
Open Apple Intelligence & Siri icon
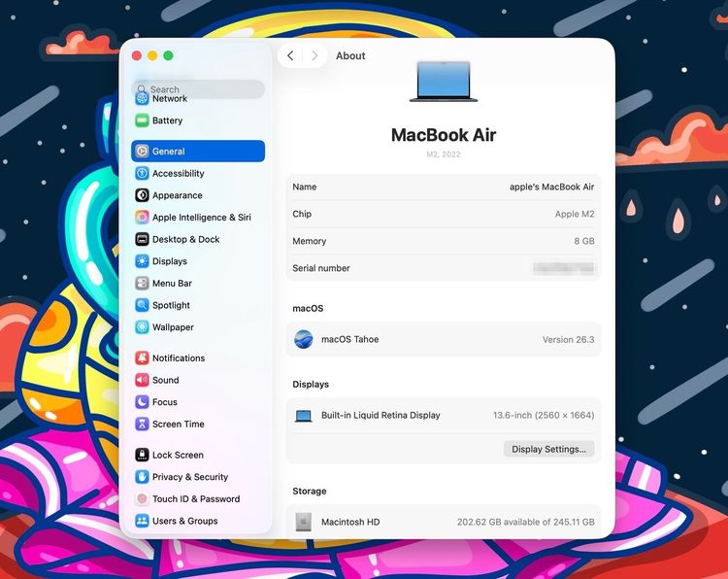coord(142,217)
